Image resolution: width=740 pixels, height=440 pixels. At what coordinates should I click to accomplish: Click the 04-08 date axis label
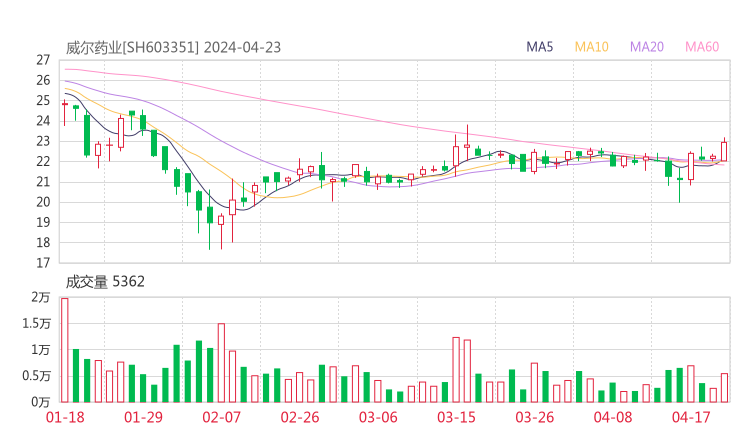click(x=613, y=417)
